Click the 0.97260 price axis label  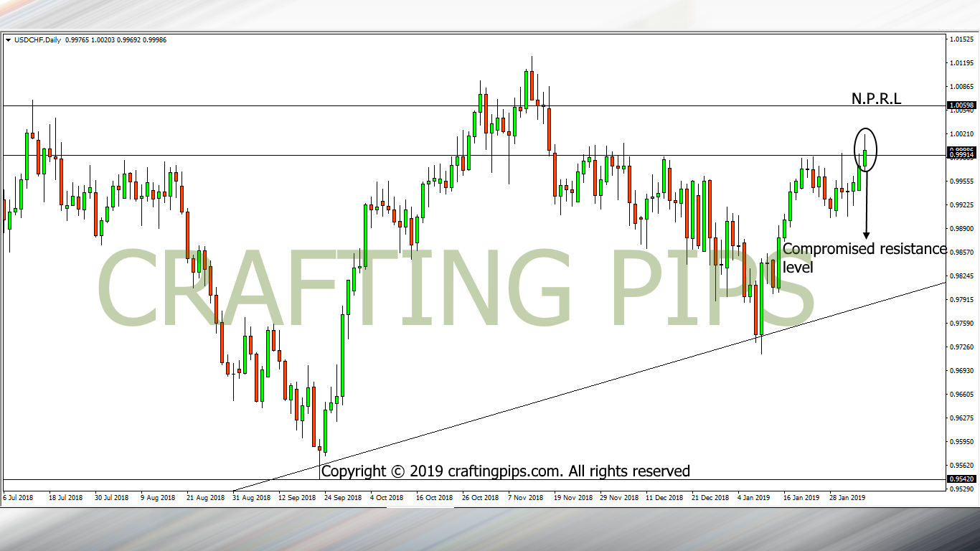961,347
